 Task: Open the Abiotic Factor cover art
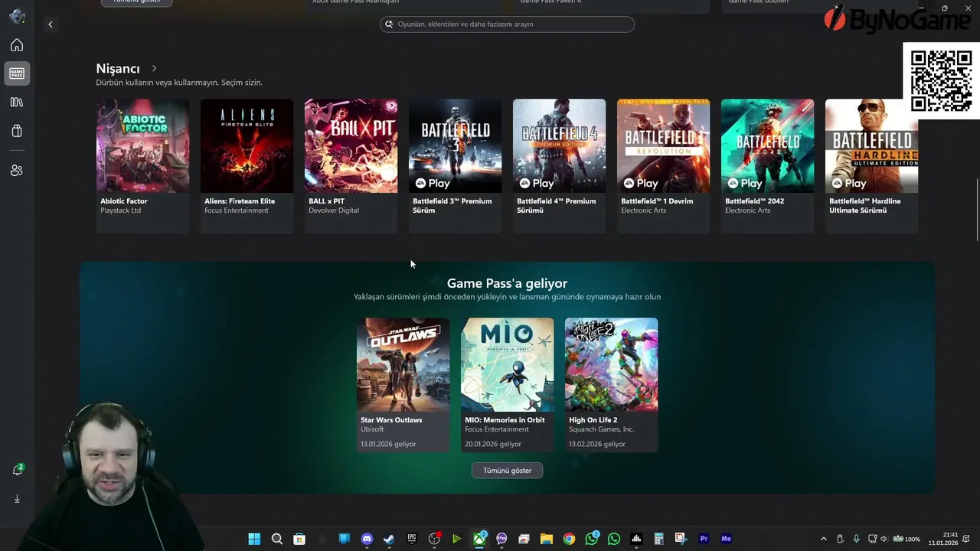pos(143,145)
